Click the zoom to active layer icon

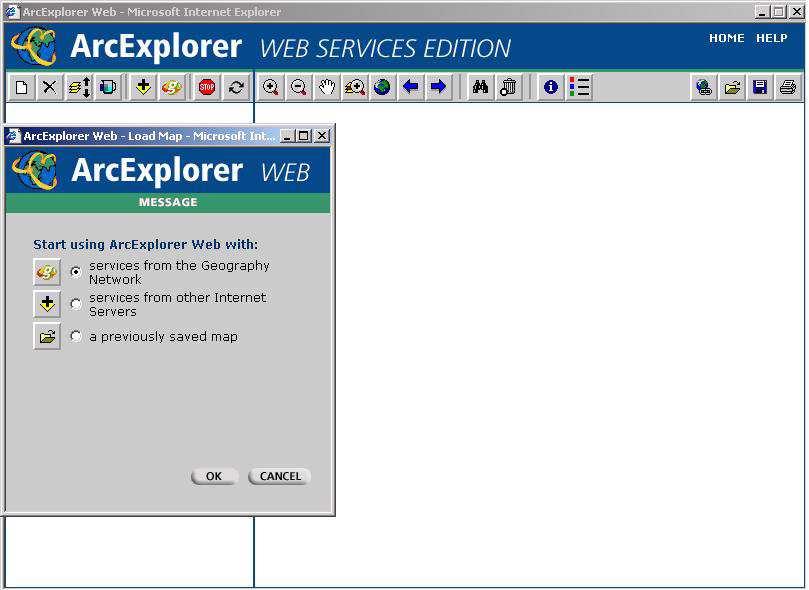355,87
